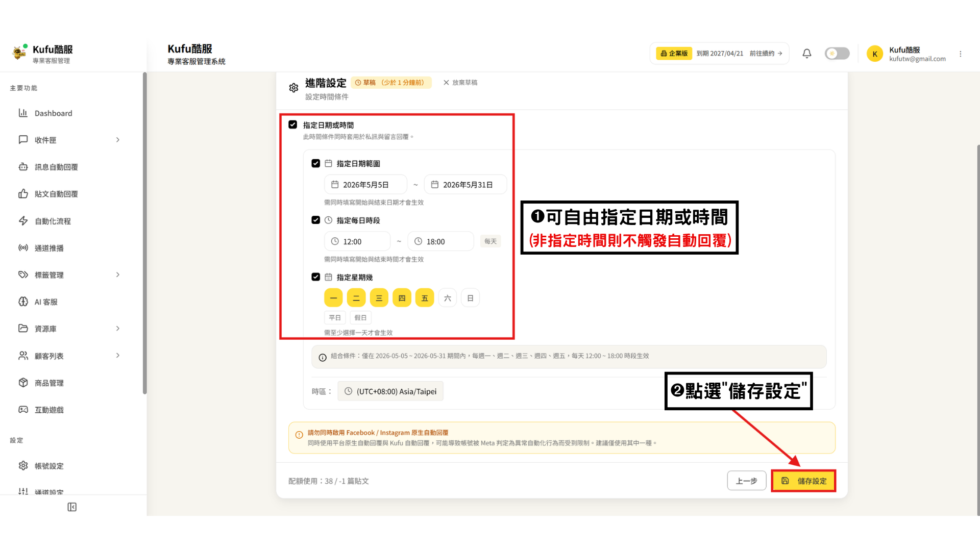Click the 每天 every-day tag
980x551 pixels.
tap(491, 241)
